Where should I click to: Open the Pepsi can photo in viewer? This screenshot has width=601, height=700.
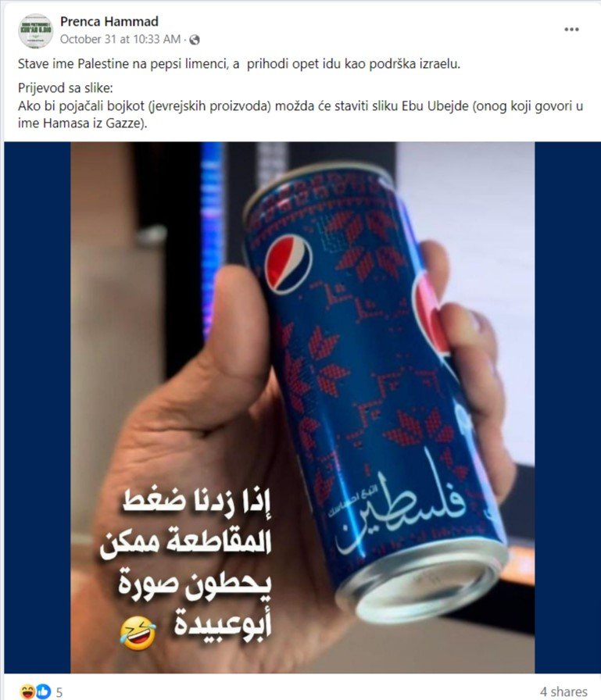pyautogui.click(x=302, y=407)
